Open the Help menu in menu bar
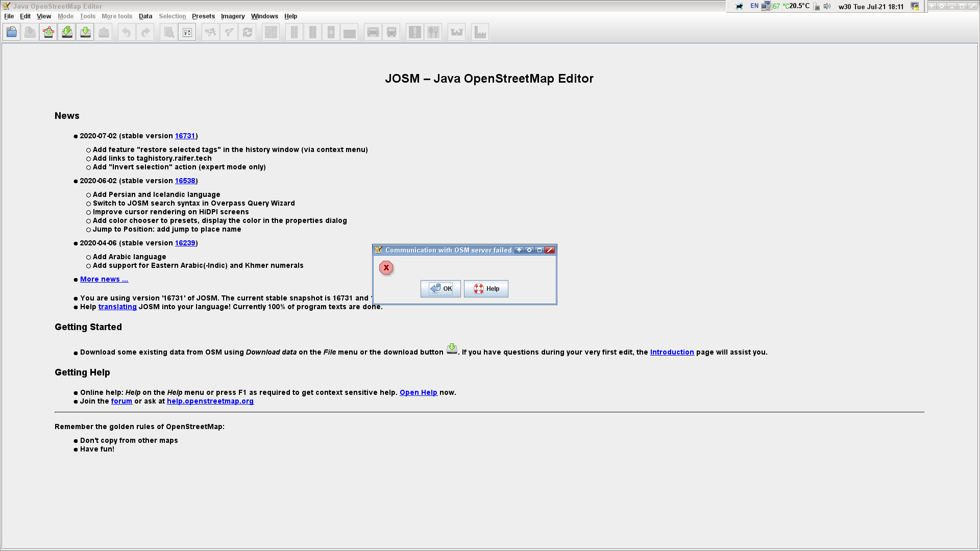The height and width of the screenshot is (551, 980). coord(290,16)
